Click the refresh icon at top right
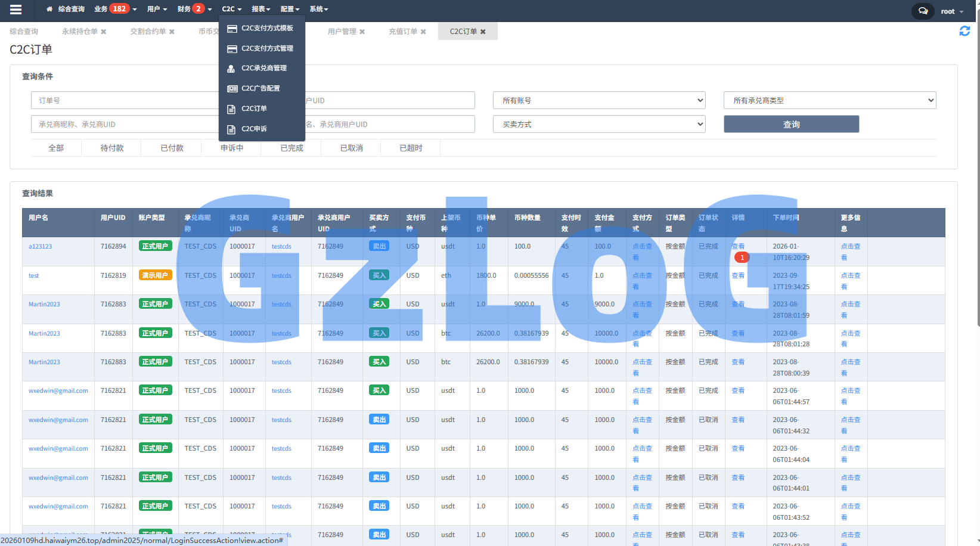Screen dimensions: 980x546 pyautogui.click(x=965, y=31)
